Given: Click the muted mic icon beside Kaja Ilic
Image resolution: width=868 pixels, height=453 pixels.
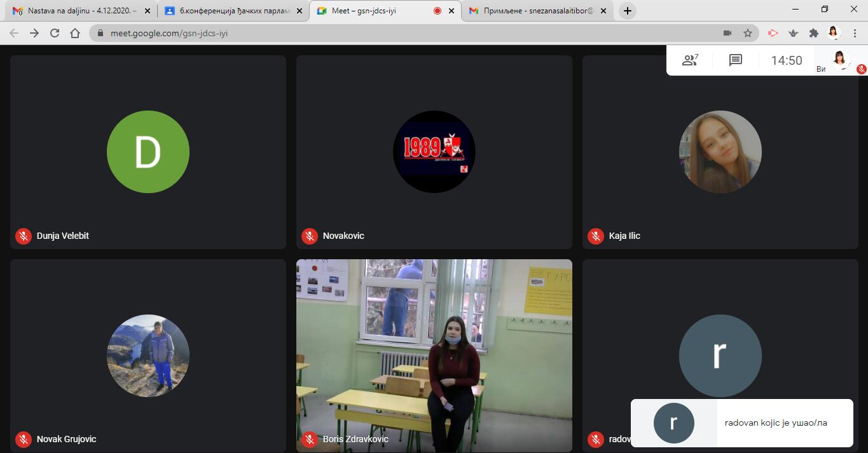Looking at the screenshot, I should click(596, 236).
